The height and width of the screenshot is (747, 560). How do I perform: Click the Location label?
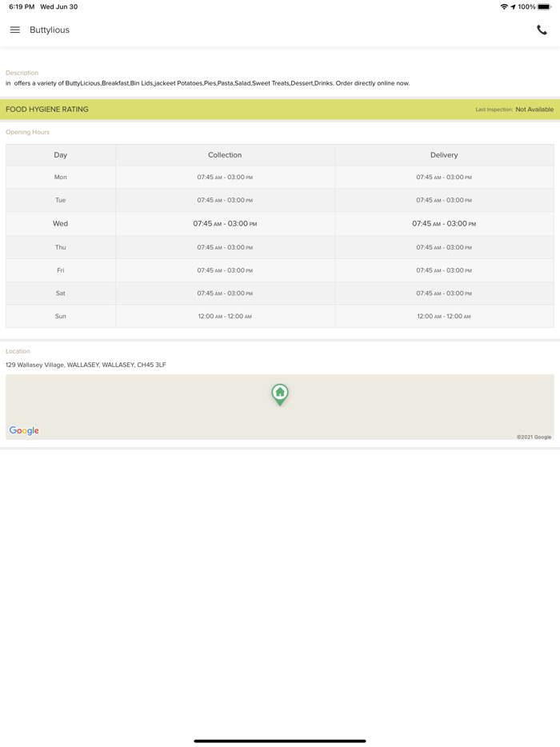click(18, 351)
